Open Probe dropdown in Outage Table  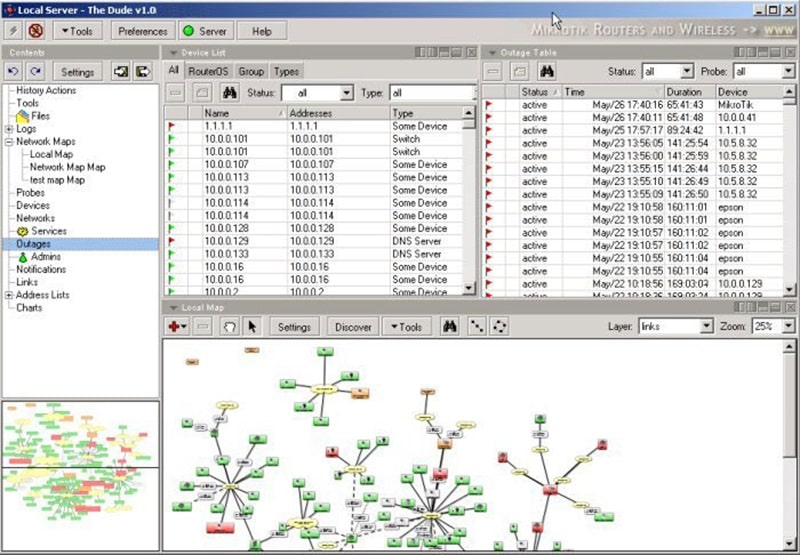[788, 72]
